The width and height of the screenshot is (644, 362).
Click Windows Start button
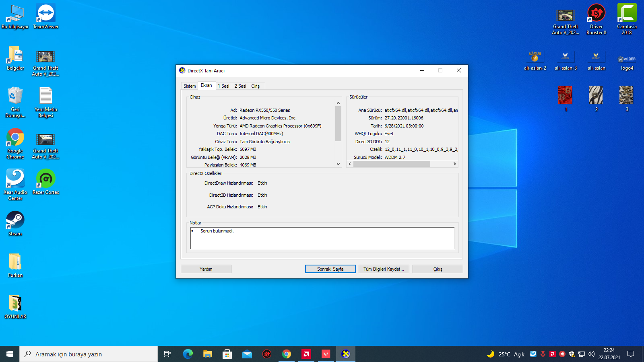10,354
